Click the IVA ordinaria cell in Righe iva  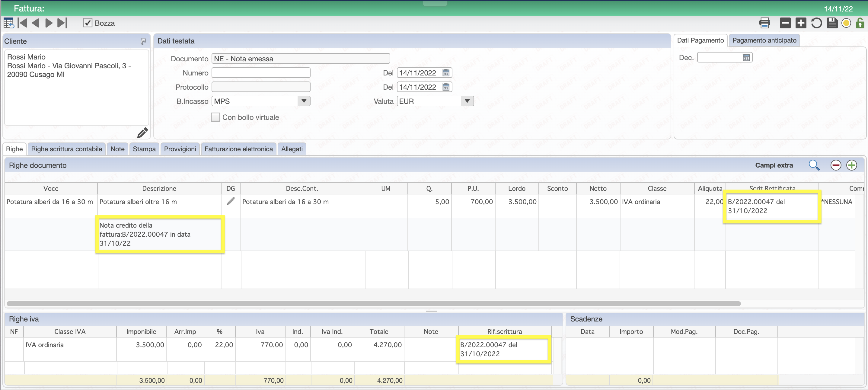tap(70, 349)
